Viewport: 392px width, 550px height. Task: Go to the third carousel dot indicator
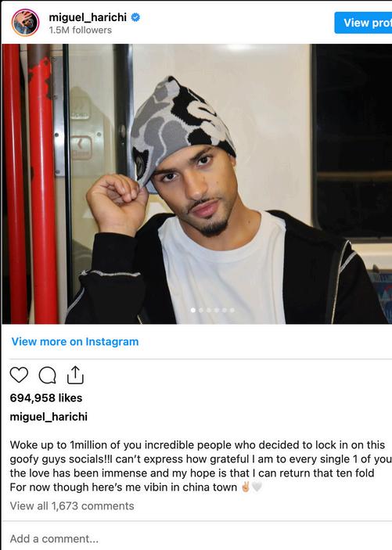209,310
